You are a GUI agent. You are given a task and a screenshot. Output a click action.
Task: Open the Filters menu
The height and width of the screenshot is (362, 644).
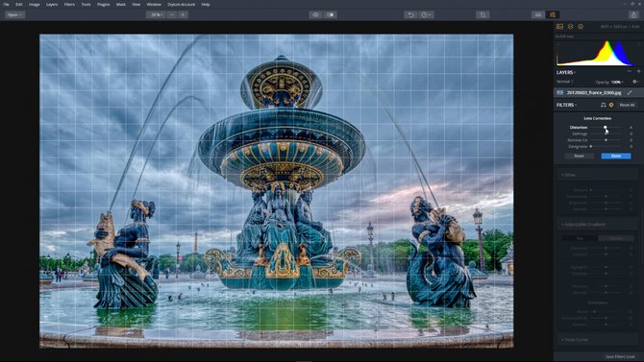[69, 5]
